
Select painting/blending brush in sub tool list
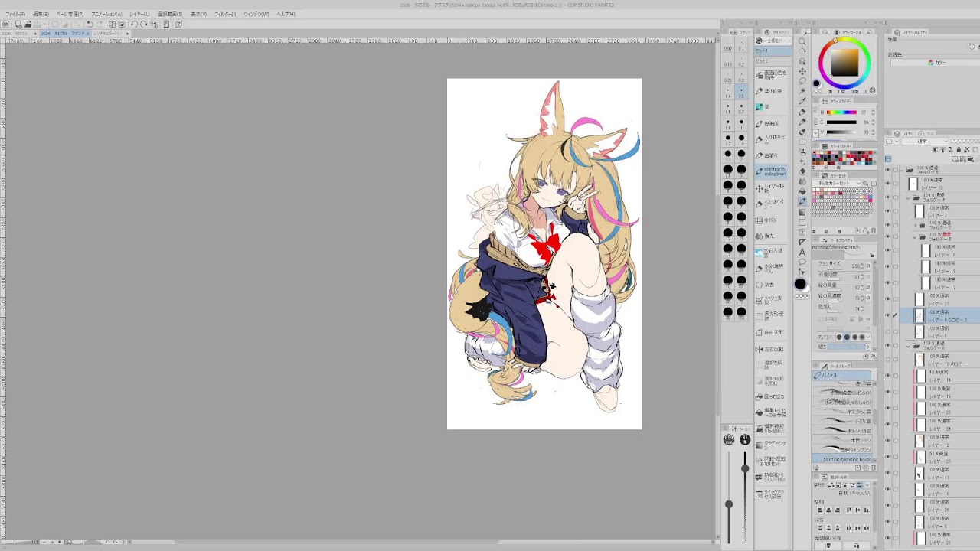click(842, 458)
